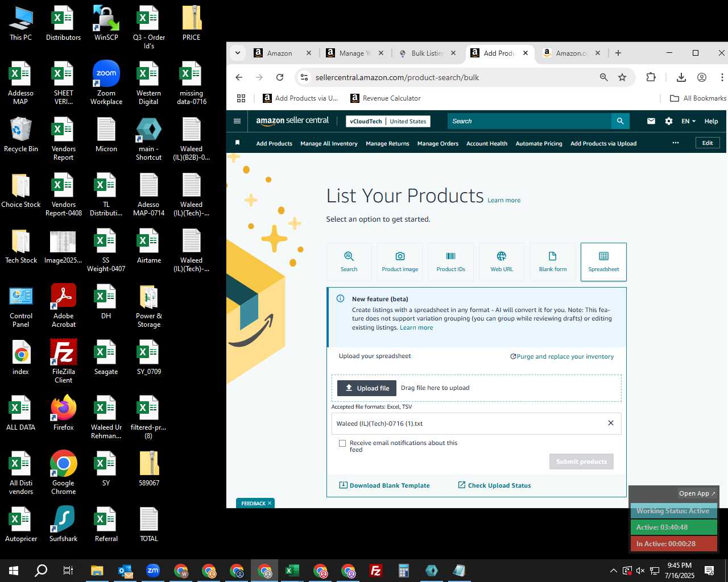Open FileZilla Client desktop icon
The image size is (728, 582).
click(x=64, y=361)
